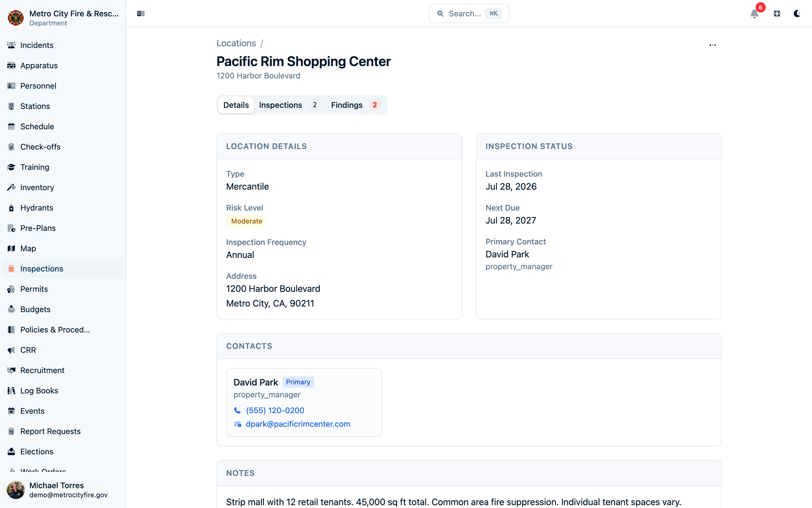This screenshot has height=508, width=812.
Task: Open the Findings tab
Action: coord(355,105)
